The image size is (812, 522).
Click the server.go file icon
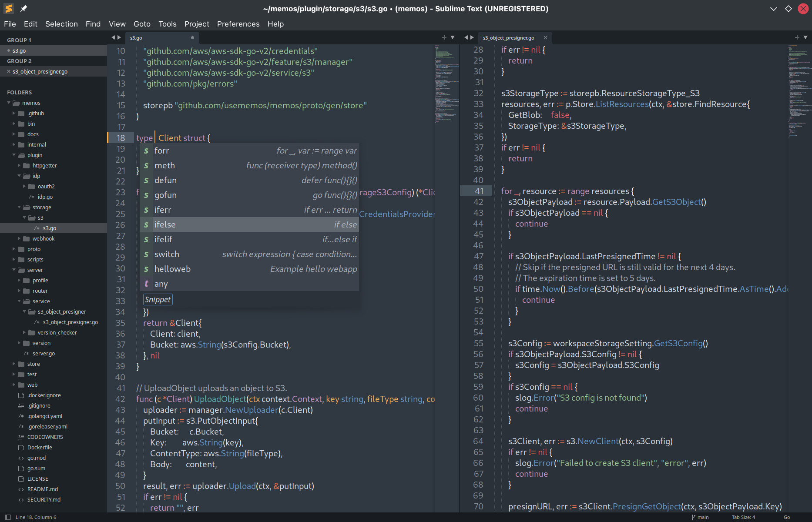tap(26, 354)
